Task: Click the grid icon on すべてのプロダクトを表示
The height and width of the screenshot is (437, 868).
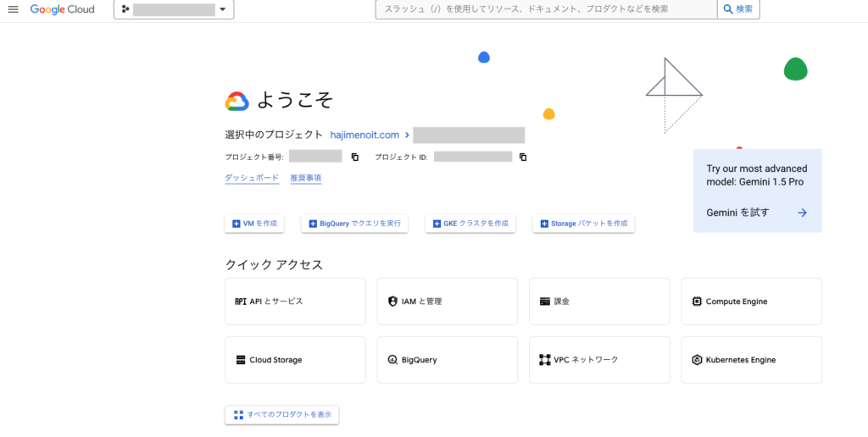Action: (238, 415)
